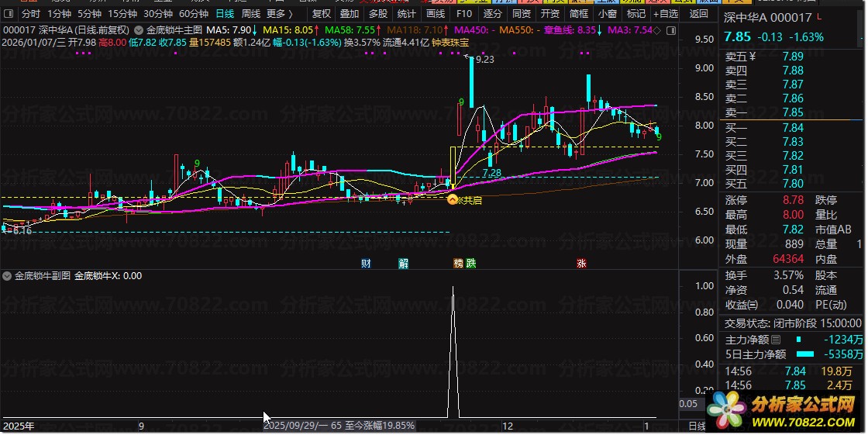Click the 榜 event marker icon

click(x=459, y=264)
